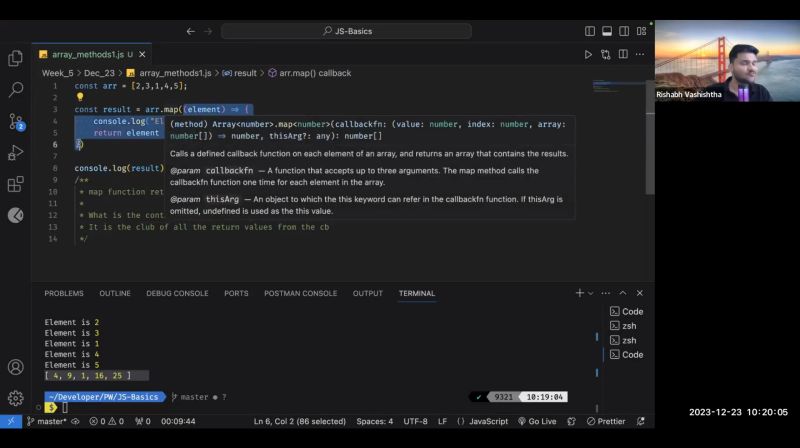The height and width of the screenshot is (448, 800).
Task: Click the Run Code play icon
Action: pos(588,54)
